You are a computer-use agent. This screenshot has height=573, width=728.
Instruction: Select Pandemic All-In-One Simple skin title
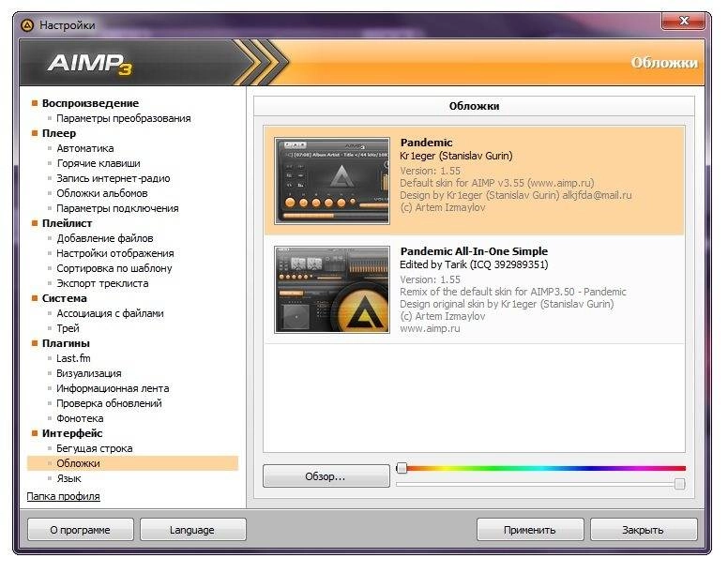(474, 251)
